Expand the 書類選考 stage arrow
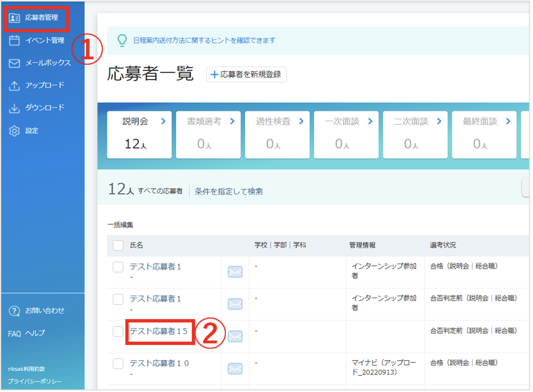 click(x=232, y=121)
